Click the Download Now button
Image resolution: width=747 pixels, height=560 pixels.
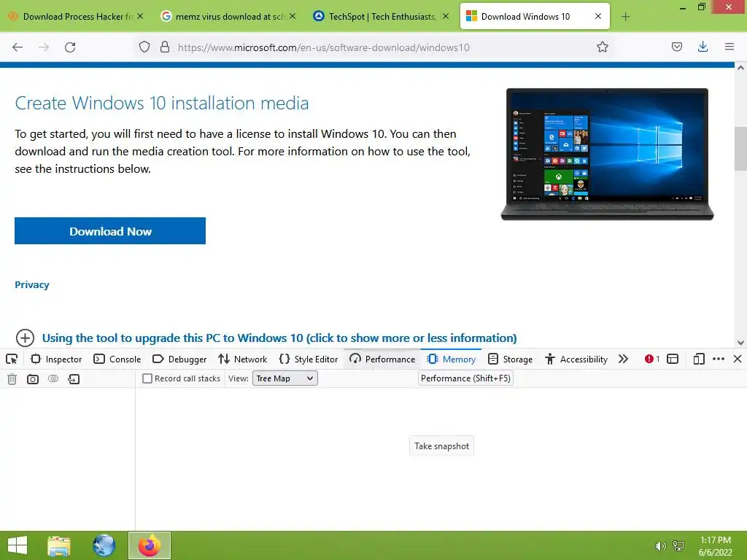click(110, 231)
